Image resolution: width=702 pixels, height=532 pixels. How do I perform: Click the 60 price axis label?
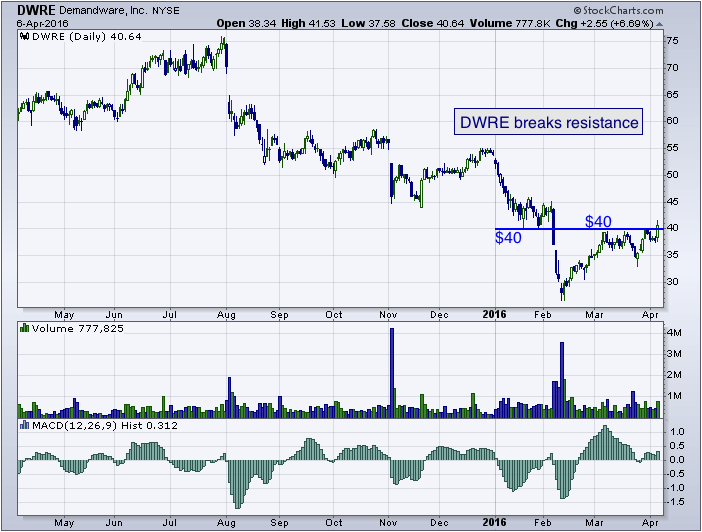[672, 121]
